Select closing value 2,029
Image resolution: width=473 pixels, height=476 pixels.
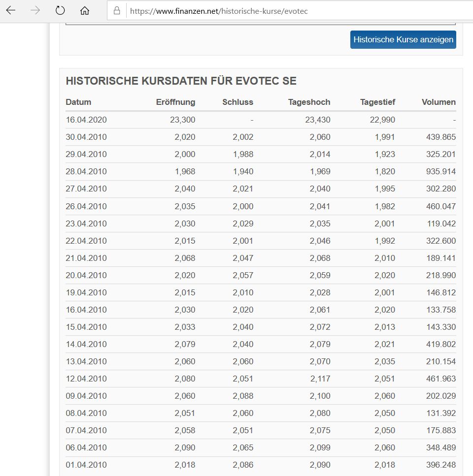point(243,224)
